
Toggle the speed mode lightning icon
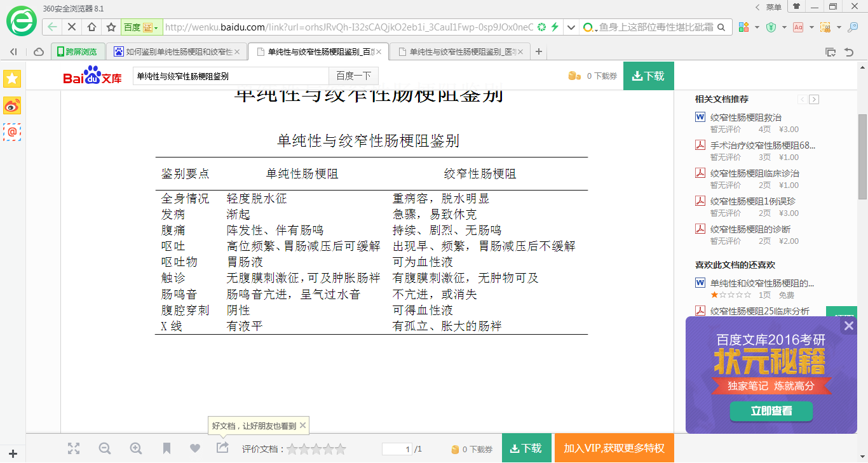pos(555,27)
